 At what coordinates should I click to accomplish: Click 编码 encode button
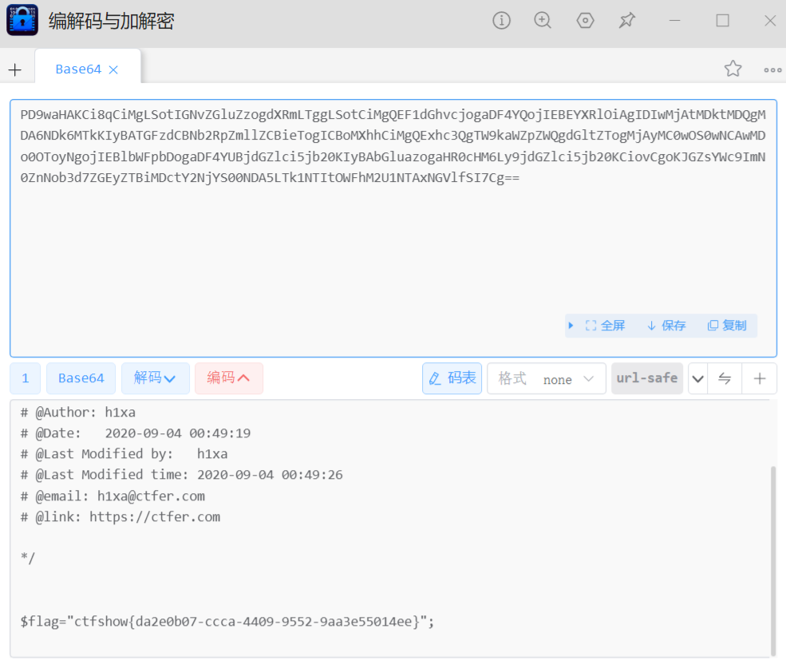coord(228,378)
